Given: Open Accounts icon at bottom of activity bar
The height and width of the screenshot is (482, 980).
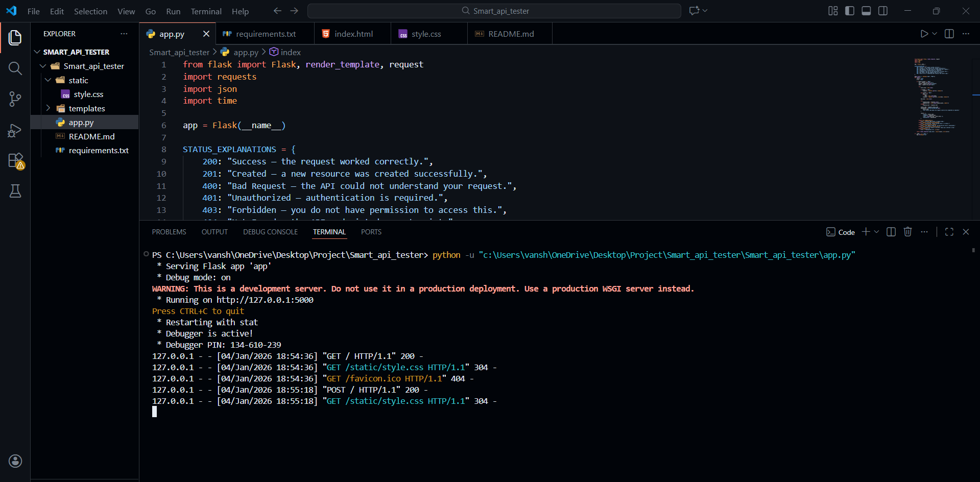Looking at the screenshot, I should coord(15,461).
